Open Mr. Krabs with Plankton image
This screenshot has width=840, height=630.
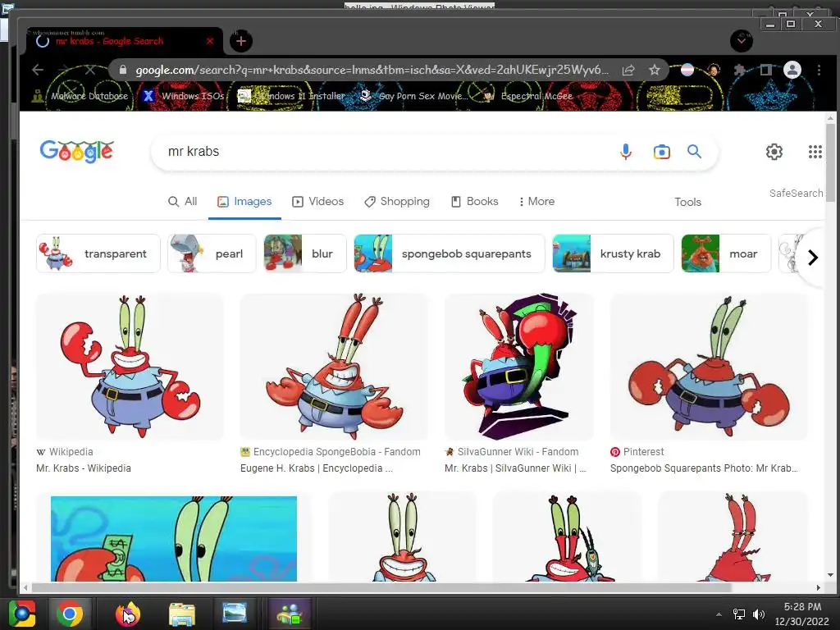tap(566, 537)
